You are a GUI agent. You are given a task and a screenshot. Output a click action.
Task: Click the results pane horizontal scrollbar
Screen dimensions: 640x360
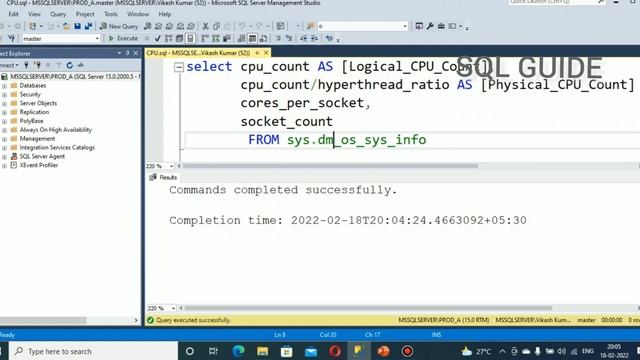(369, 308)
